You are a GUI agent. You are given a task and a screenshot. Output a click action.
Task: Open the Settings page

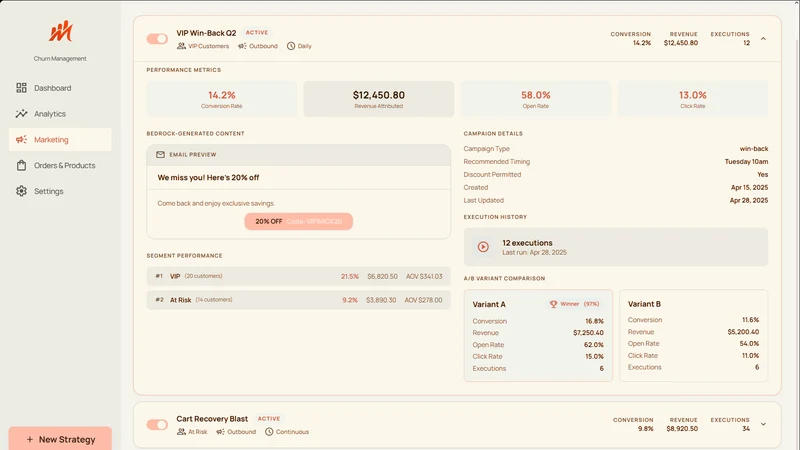click(60, 191)
